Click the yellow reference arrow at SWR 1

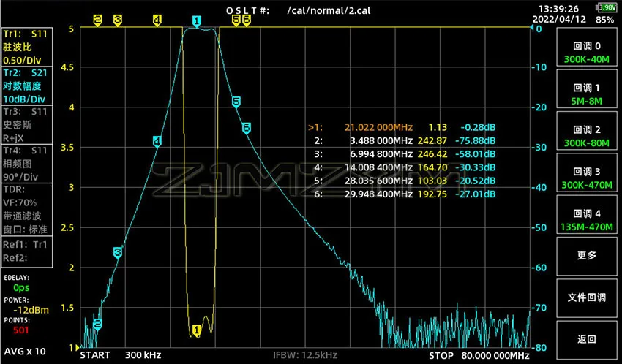tap(77, 348)
